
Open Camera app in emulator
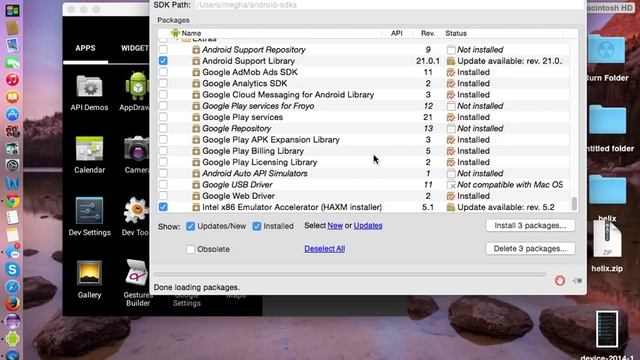click(137, 155)
